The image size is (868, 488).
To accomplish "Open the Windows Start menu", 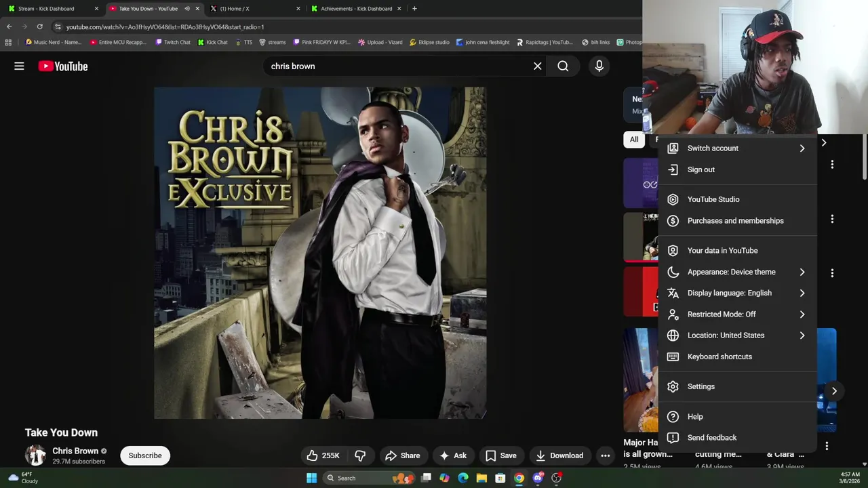I will (311, 478).
